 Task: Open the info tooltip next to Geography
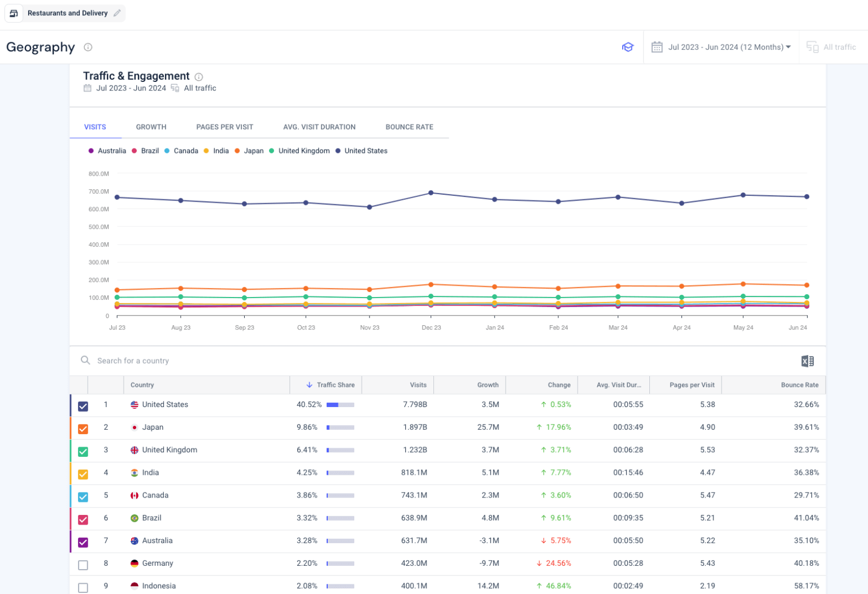(88, 47)
